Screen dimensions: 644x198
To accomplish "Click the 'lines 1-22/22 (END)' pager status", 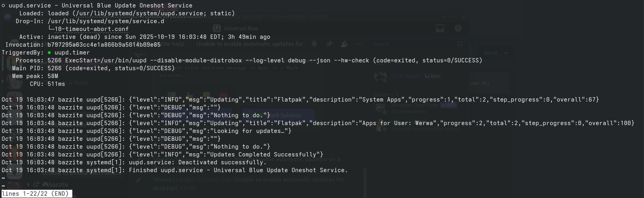I will point(35,194).
